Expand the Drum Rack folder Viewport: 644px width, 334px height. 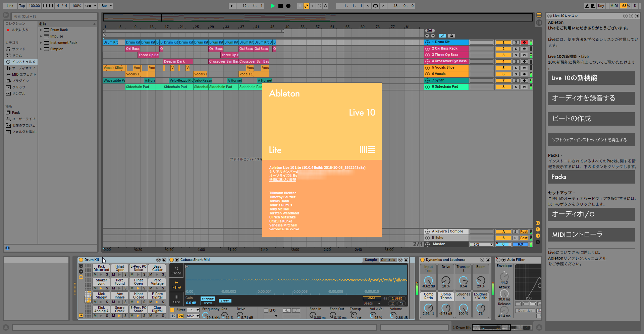(41, 30)
